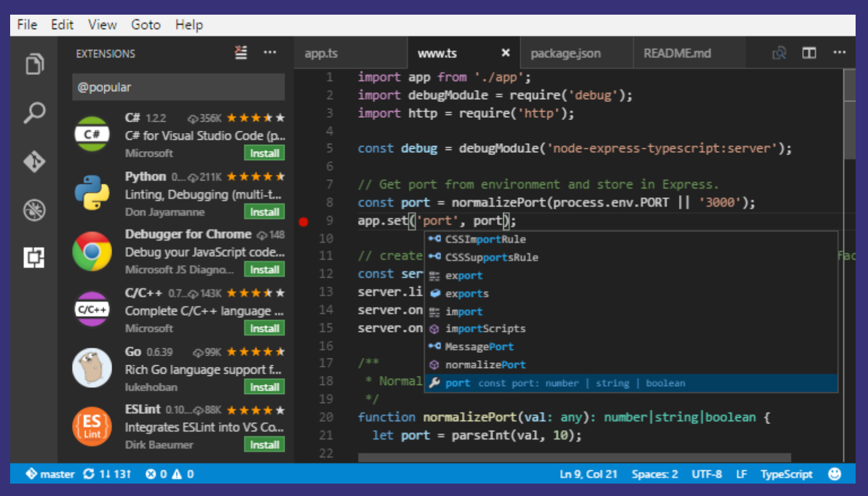Select the Extensions view icon
The image size is (868, 496).
[x=34, y=258]
